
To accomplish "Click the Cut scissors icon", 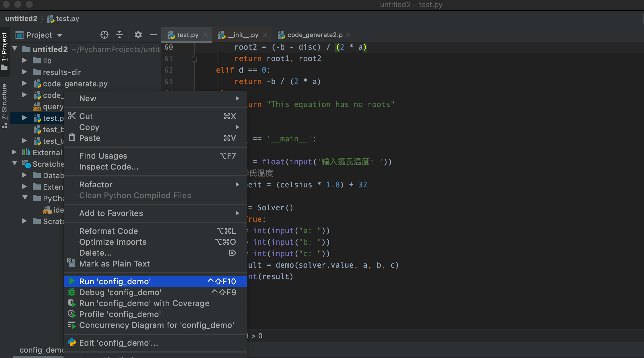I will tap(72, 116).
